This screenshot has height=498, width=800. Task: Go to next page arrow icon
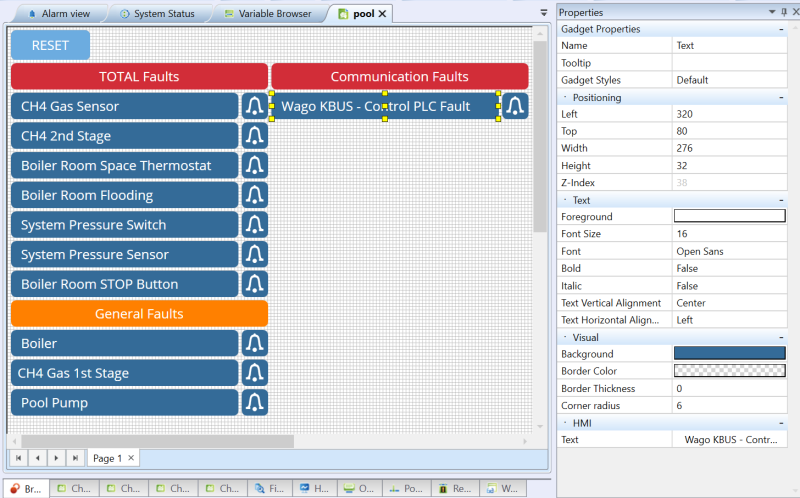click(56, 458)
